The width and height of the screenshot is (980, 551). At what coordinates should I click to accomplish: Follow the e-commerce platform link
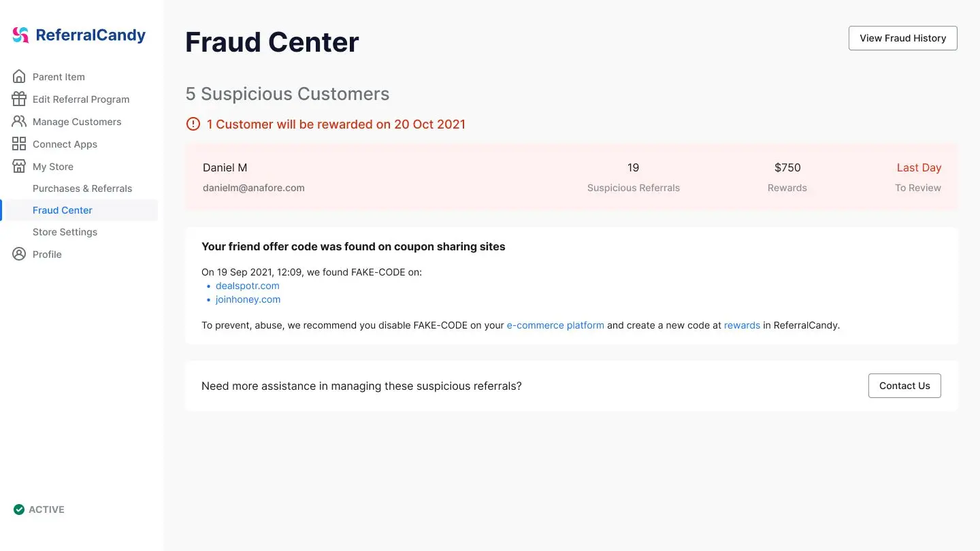[555, 325]
